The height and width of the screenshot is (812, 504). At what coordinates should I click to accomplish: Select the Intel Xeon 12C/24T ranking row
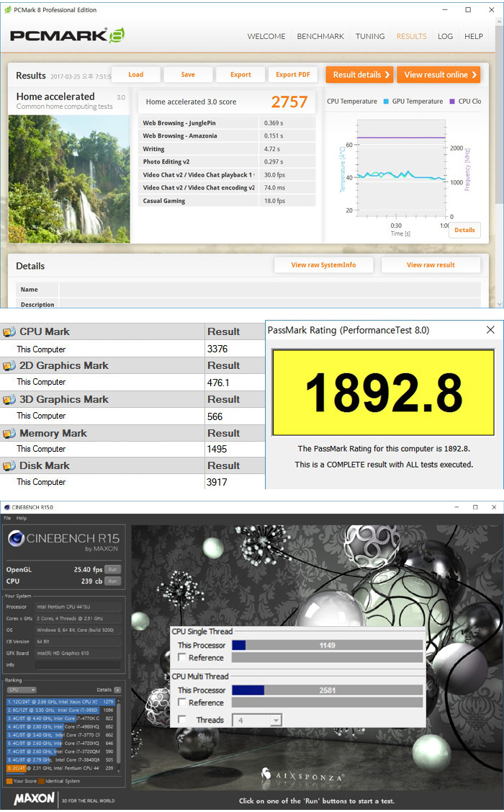click(60, 702)
